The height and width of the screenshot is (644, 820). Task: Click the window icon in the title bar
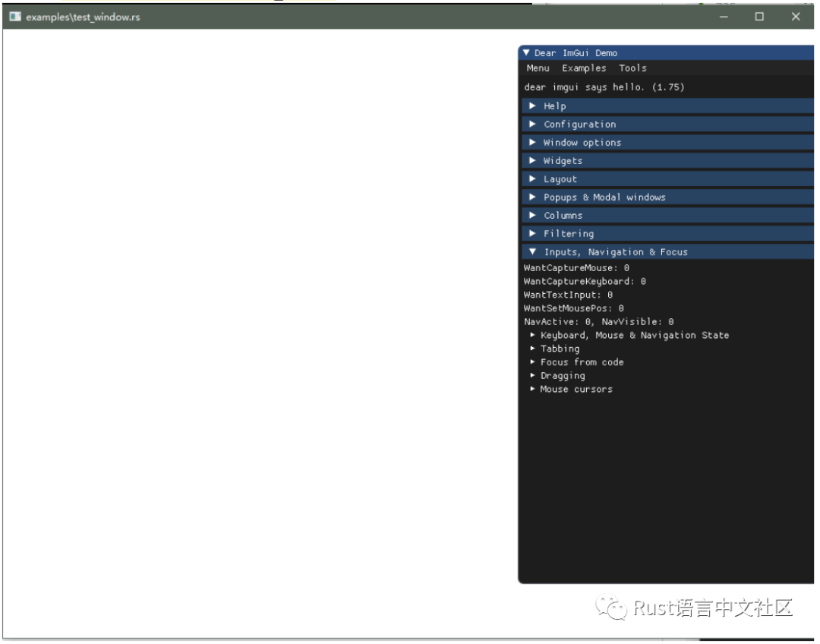pos(14,17)
